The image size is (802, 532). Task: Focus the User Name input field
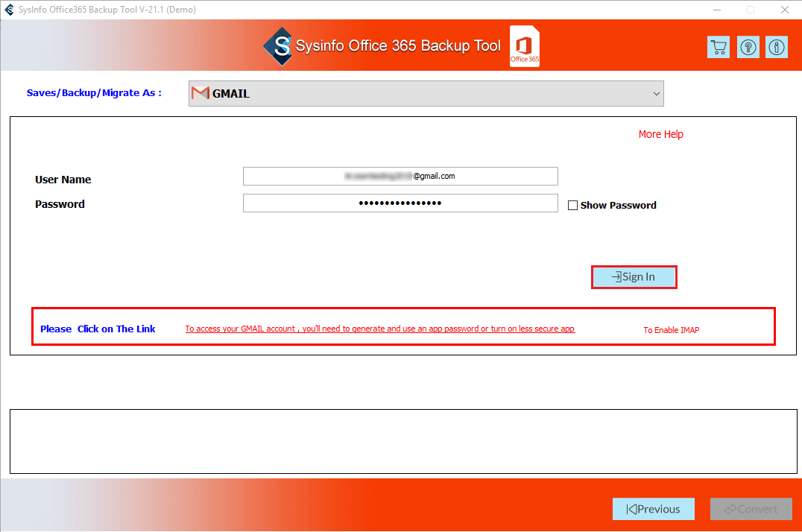400,176
